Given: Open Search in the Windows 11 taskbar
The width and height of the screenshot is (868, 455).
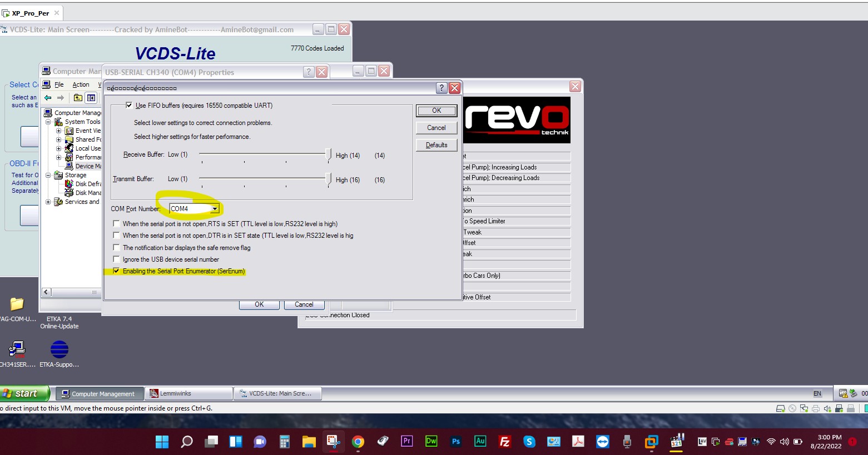Looking at the screenshot, I should click(187, 442).
